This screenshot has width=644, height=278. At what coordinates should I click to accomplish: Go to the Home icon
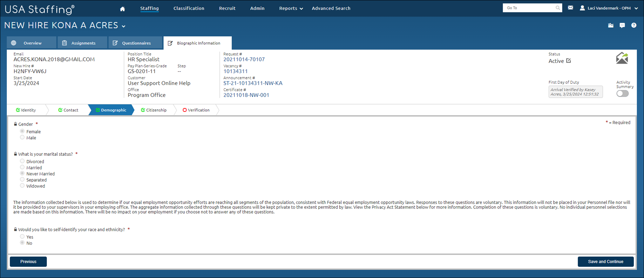coord(122,9)
